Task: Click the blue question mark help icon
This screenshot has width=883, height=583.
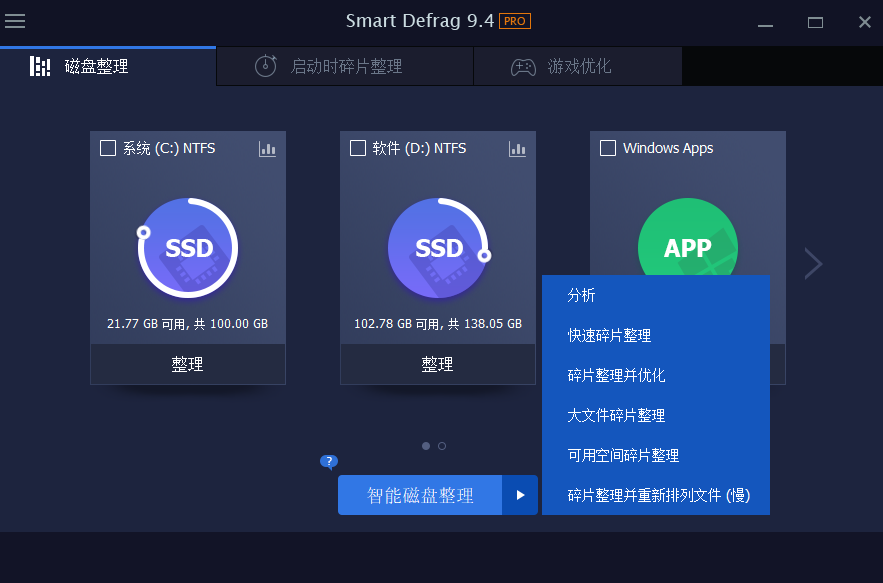Action: click(329, 462)
